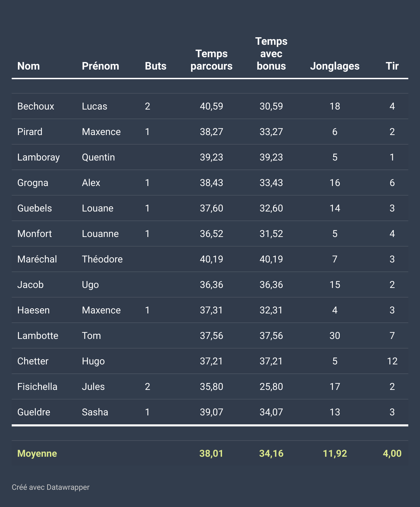420x507 pixels.
Task: Select Jacob's Jonglages value 15
Action: tap(335, 284)
